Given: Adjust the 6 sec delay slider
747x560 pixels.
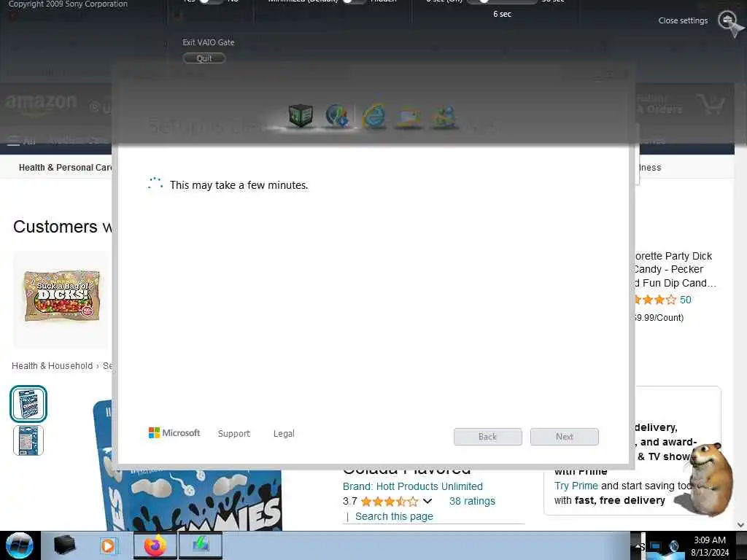Looking at the screenshot, I should tap(502, 1).
